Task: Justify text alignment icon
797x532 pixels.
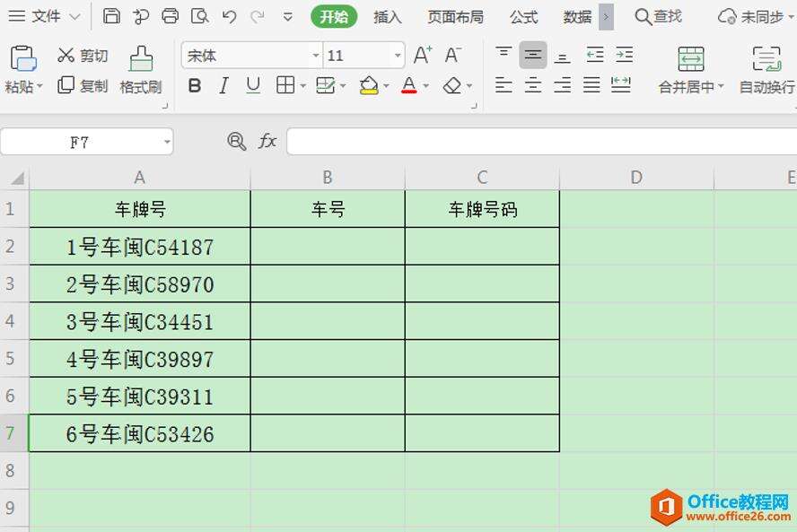Action: coord(591,84)
